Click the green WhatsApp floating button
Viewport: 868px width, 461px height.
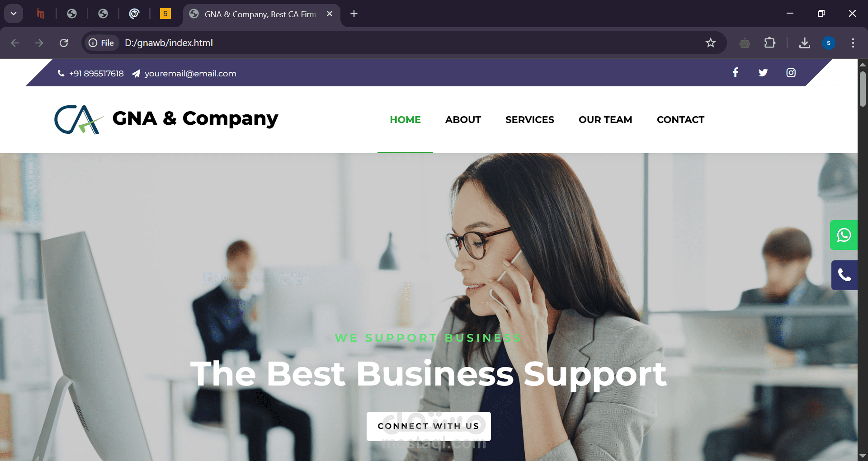(844, 235)
